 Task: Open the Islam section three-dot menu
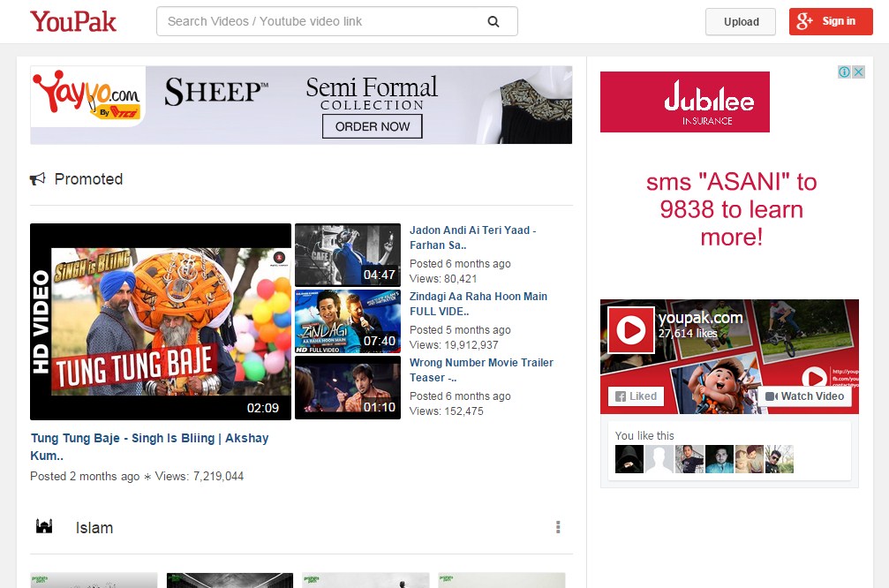click(x=558, y=527)
